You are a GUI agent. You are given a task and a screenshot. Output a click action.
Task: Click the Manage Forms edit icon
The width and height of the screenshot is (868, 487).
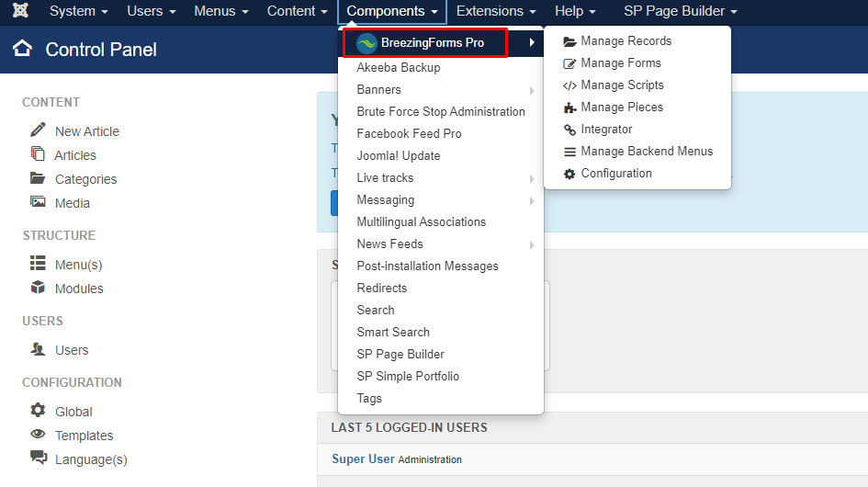[569, 63]
